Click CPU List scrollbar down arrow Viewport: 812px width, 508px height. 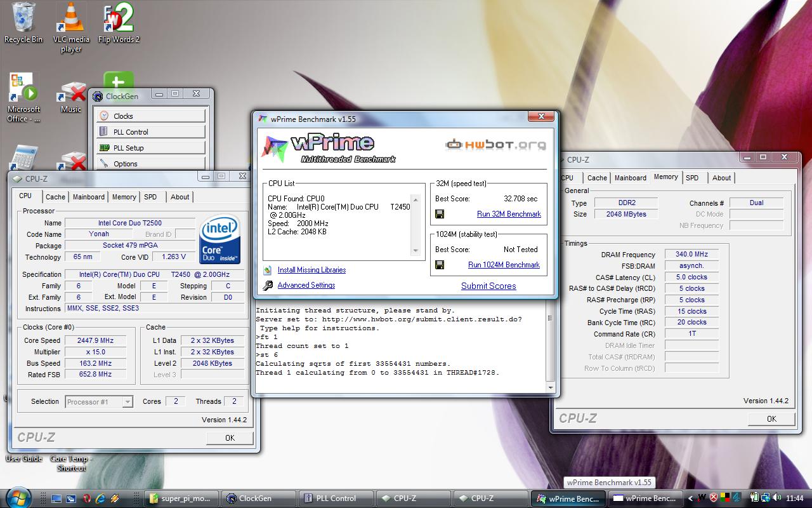tap(416, 251)
